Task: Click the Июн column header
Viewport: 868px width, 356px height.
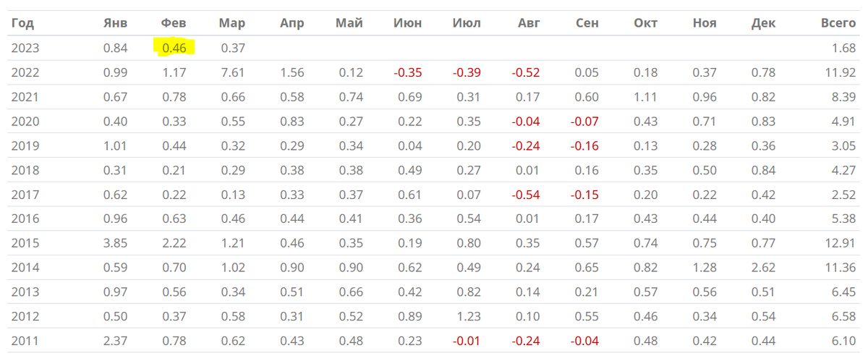Action: pos(408,23)
